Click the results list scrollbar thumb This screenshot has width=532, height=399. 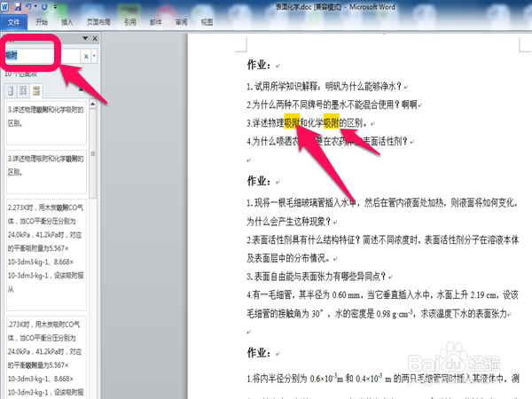click(92, 154)
